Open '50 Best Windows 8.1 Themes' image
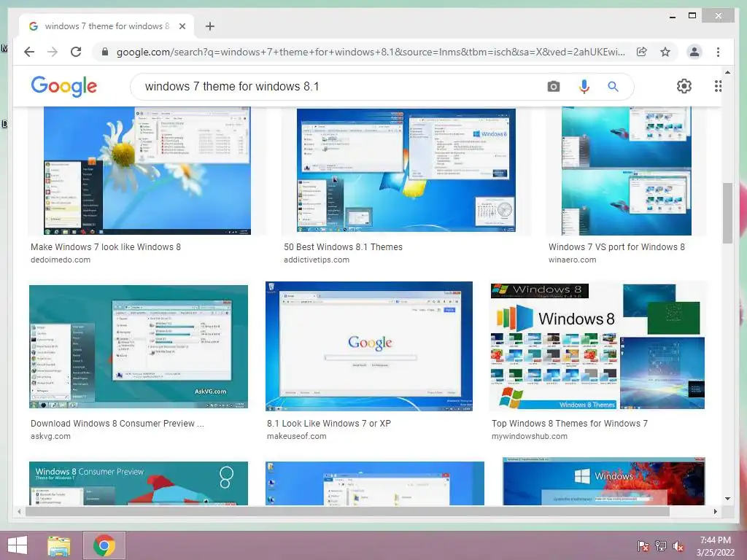747x560 pixels. [406, 171]
